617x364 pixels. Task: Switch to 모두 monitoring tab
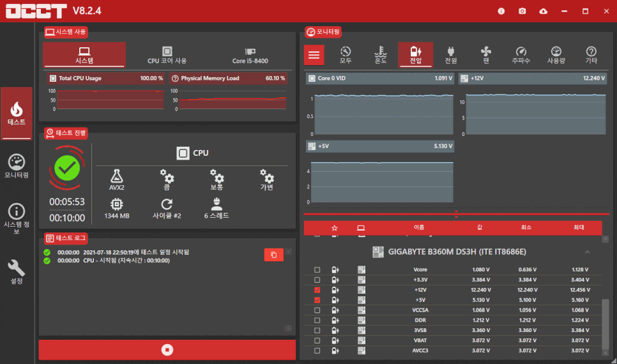coord(346,55)
